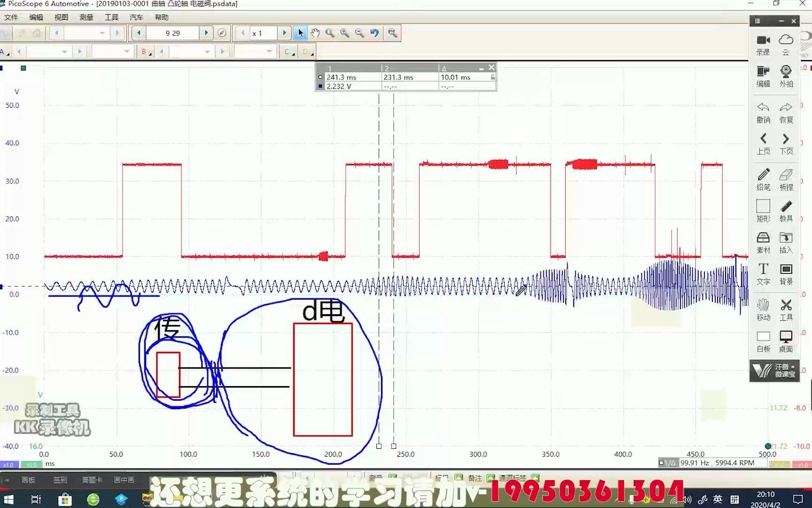Click the zoom out magnifier
Viewport: 812px width, 508px height.
(x=359, y=33)
